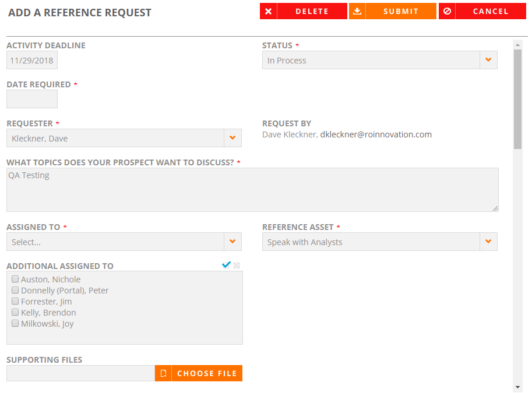Open the Status dropdown showing In Process
This screenshot has height=393, width=532.
(x=380, y=60)
